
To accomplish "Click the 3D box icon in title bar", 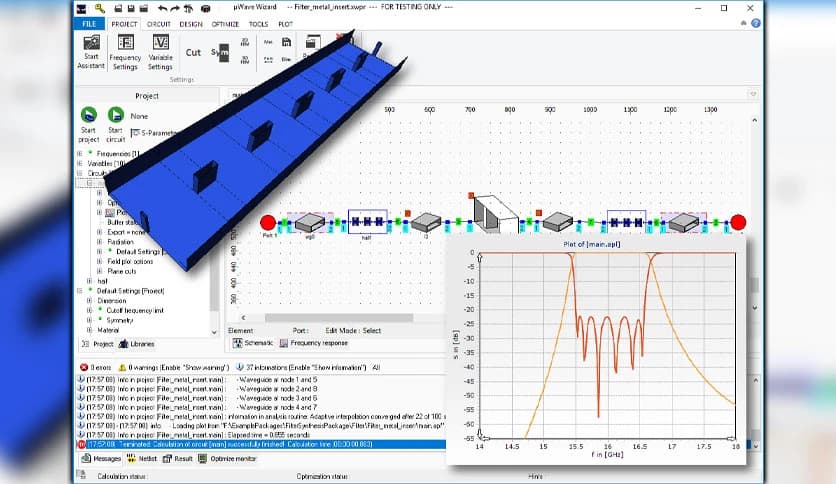I will point(205,8).
